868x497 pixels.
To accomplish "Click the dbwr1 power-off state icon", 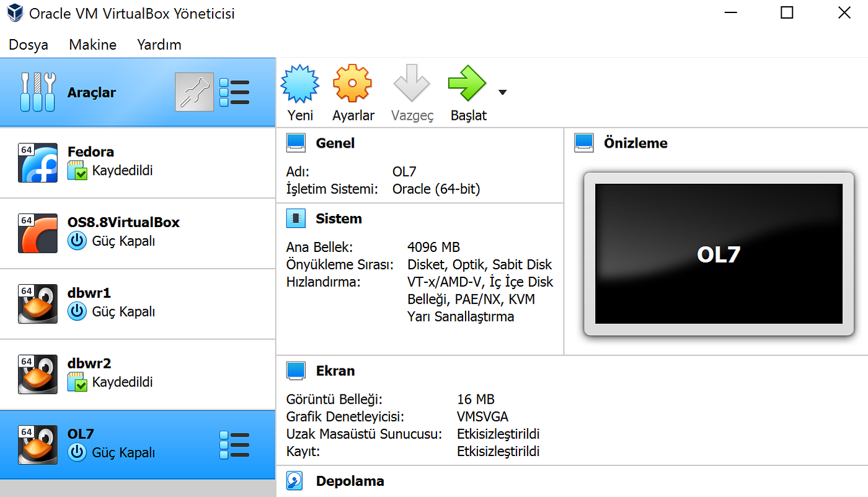I will (77, 311).
